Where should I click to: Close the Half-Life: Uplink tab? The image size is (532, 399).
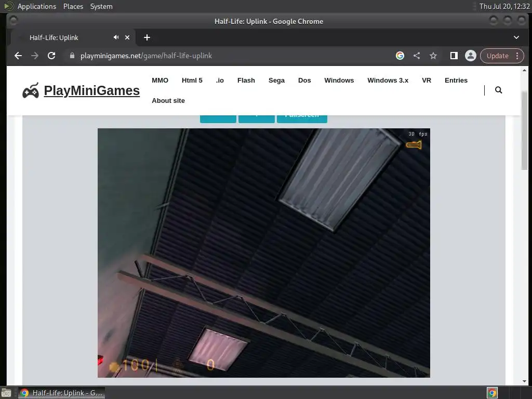point(127,37)
